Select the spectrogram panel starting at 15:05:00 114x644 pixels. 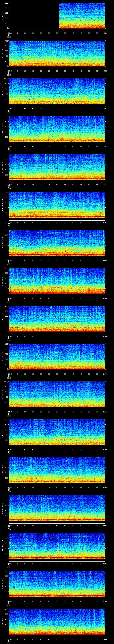tap(57, 53)
